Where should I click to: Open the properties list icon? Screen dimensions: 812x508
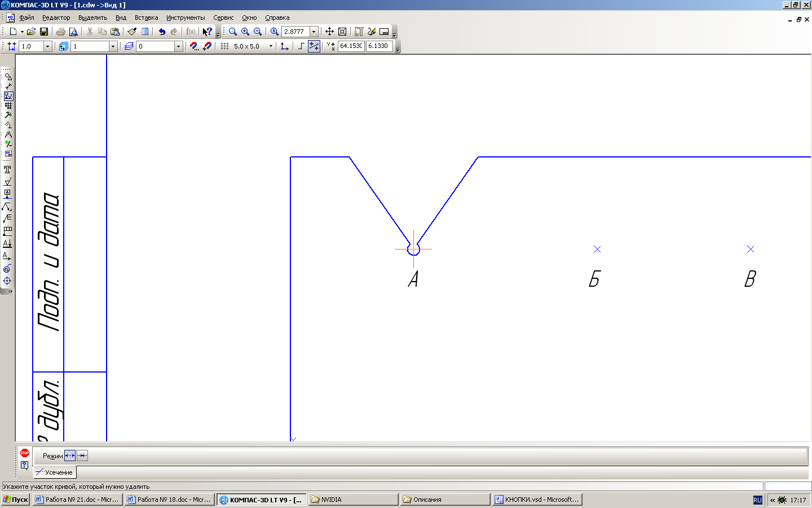tap(145, 32)
